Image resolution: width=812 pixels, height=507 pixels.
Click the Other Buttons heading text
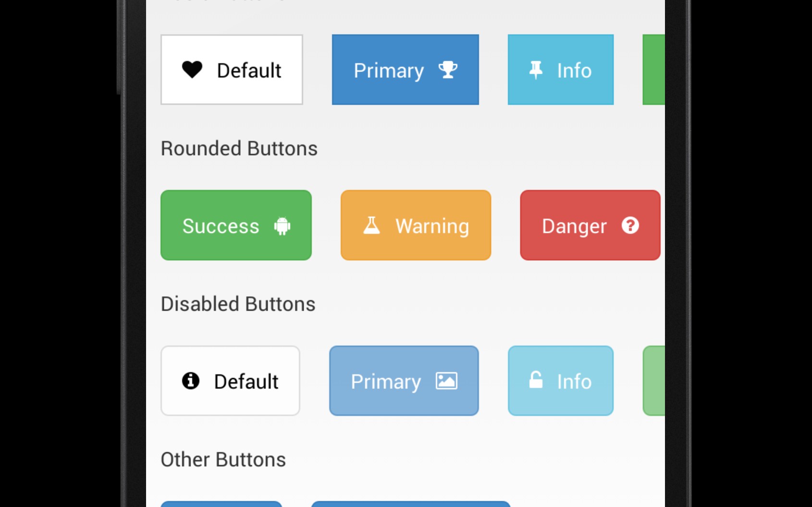[223, 459]
